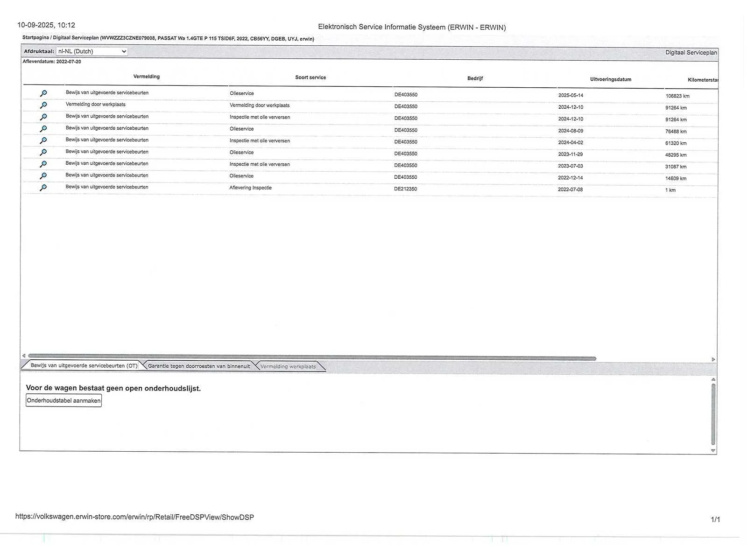This screenshot has width=747, height=560.
Task: Select Bewijs van uitgevoerde servicebeurten (OT) tab
Action: point(84,365)
